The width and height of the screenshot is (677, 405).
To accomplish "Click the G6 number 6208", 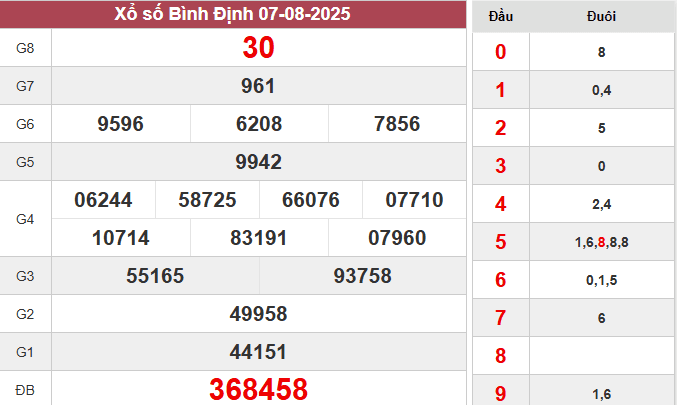I will [259, 124].
